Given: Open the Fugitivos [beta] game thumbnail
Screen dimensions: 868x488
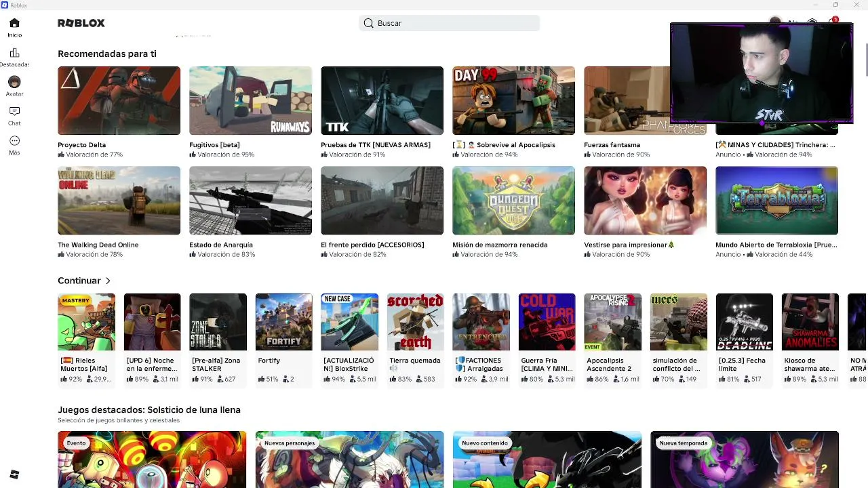Looking at the screenshot, I should click(x=250, y=100).
